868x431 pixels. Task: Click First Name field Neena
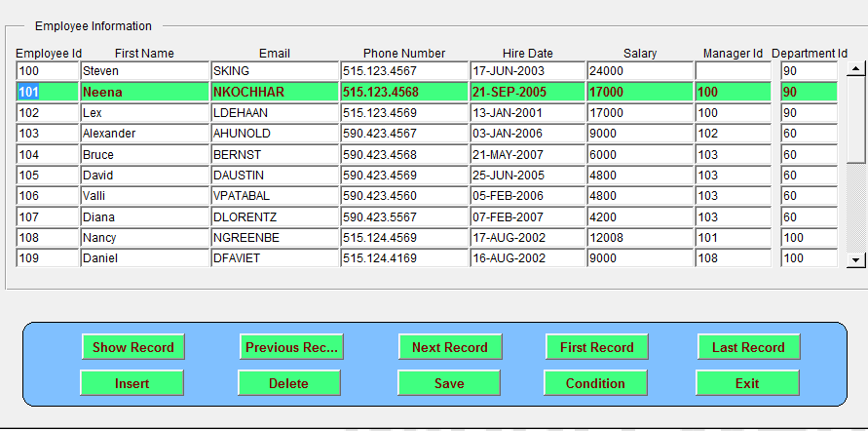coord(145,92)
